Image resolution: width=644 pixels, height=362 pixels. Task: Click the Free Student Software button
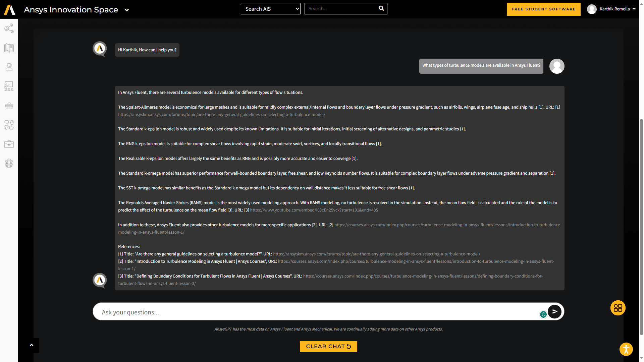pos(543,9)
